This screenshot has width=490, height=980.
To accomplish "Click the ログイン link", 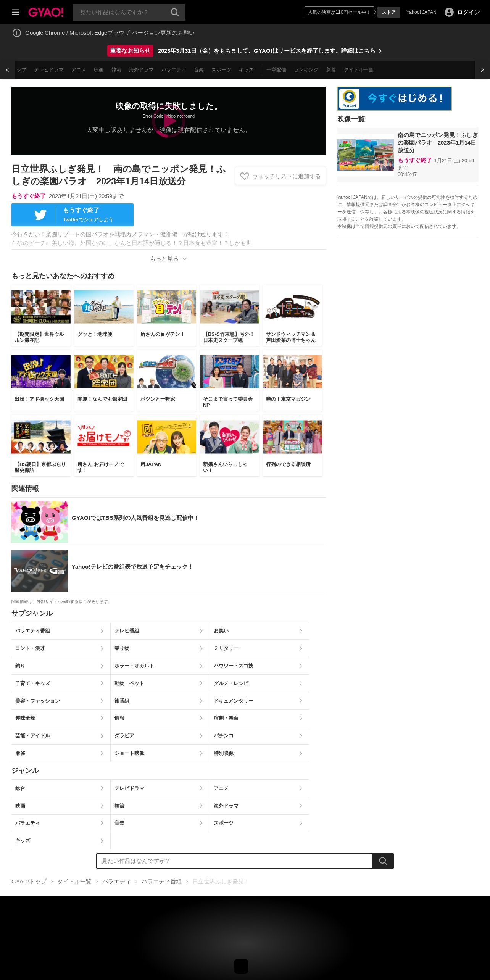I will coord(469,12).
